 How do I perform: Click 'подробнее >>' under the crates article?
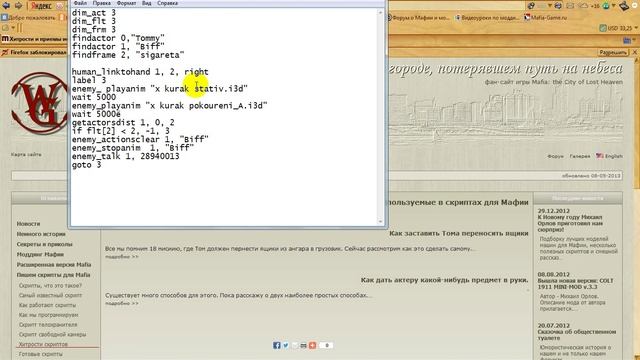(x=122, y=257)
